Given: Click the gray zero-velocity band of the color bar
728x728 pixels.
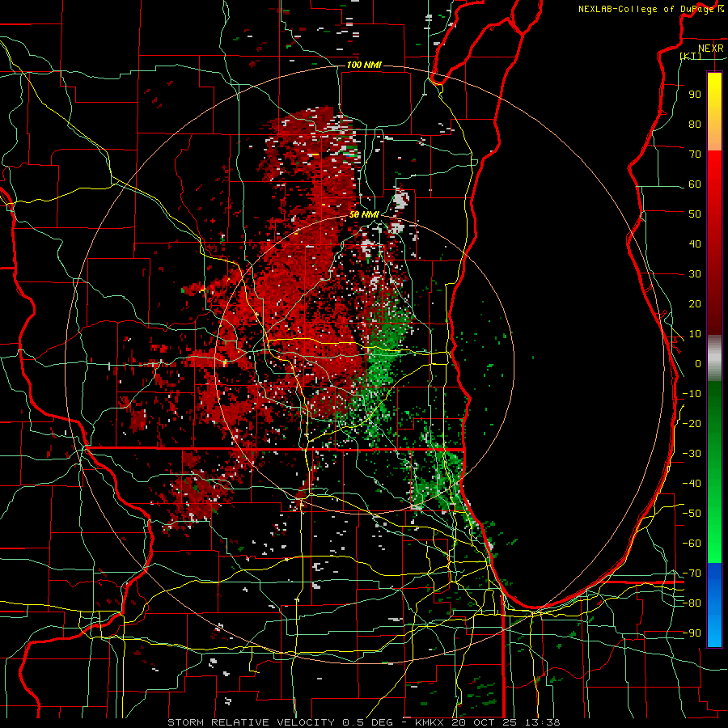Looking at the screenshot, I should (714, 358).
